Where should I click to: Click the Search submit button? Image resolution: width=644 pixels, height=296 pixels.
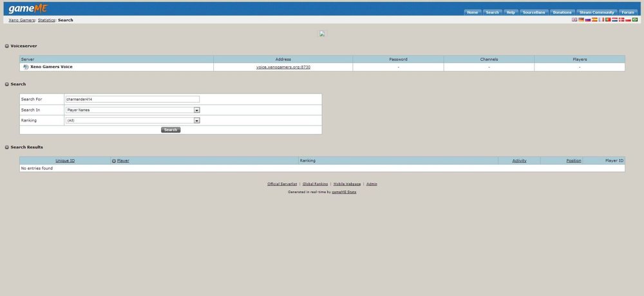click(x=171, y=130)
